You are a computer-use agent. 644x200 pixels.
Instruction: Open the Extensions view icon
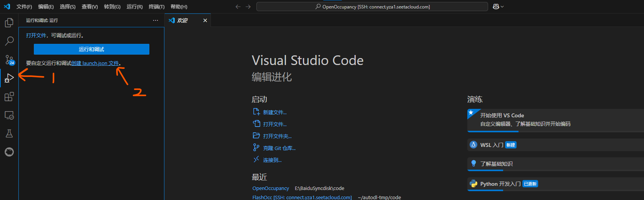point(9,97)
